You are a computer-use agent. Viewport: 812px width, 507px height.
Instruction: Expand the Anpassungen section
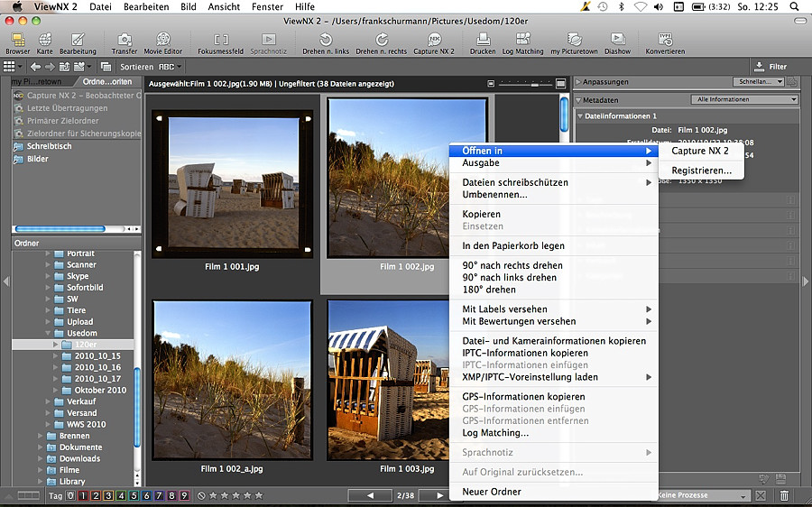coord(578,82)
